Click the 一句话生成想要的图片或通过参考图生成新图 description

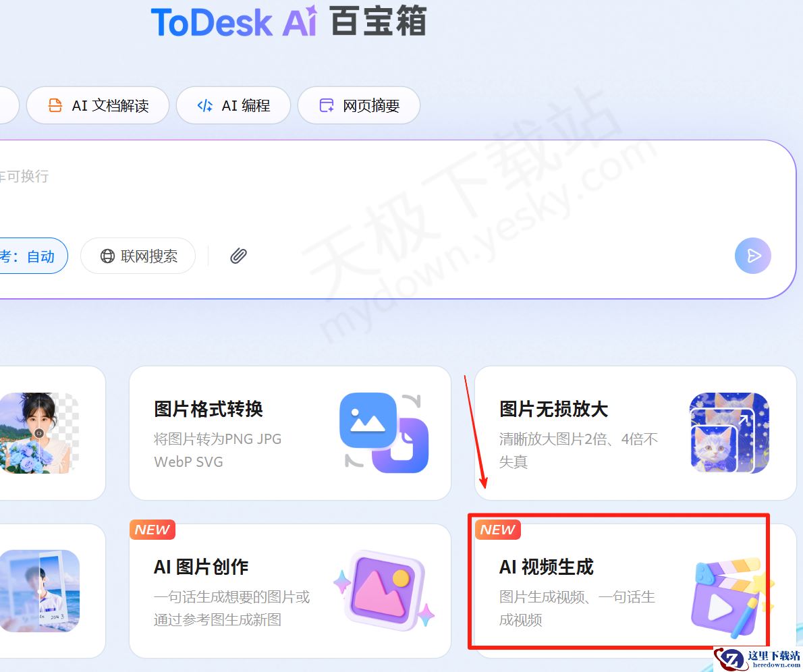pyautogui.click(x=232, y=608)
